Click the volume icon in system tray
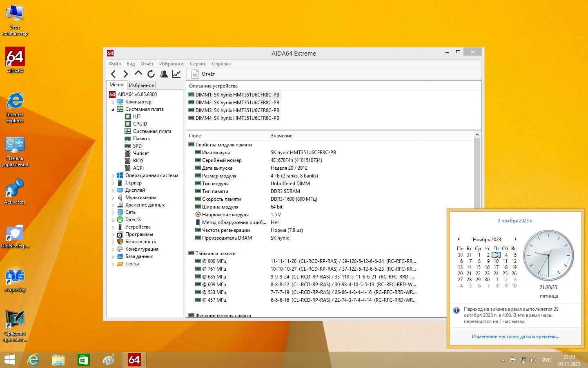Viewport: 588px width, 368px height. [x=532, y=360]
